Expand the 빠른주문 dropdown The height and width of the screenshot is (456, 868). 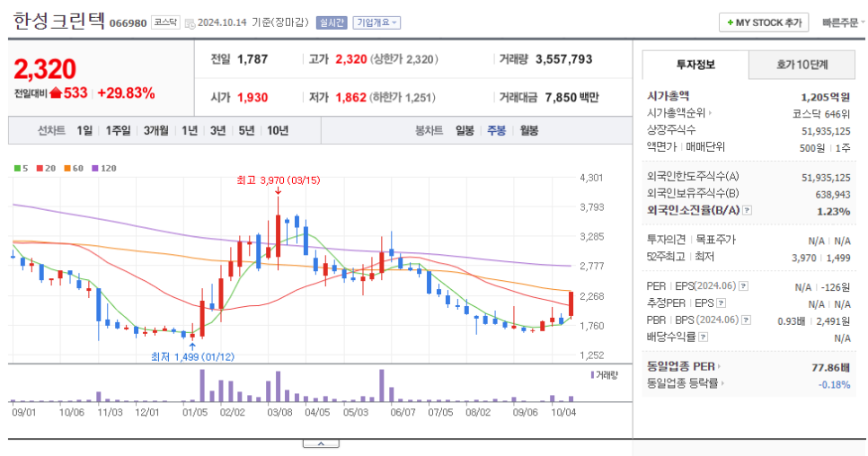pos(843,22)
